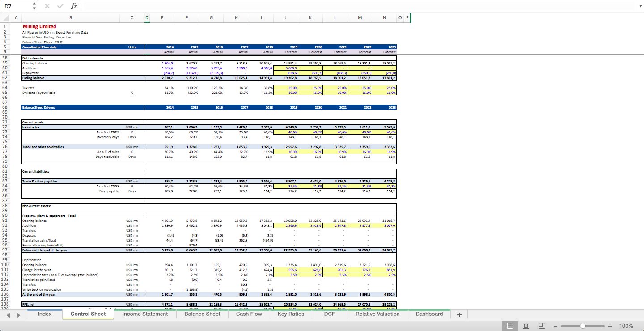Image resolution: width=644 pixels, height=331 pixels.
Task: Click the Days receivable label
Action: pos(108,157)
